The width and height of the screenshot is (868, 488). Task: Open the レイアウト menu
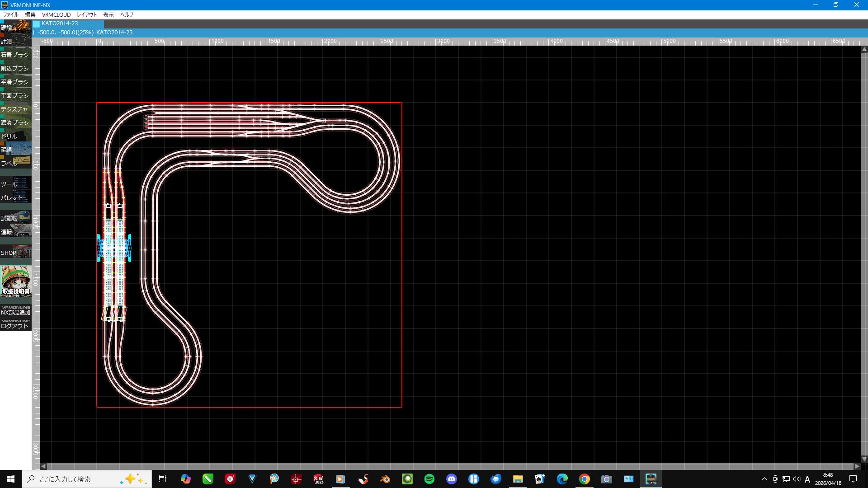(86, 14)
